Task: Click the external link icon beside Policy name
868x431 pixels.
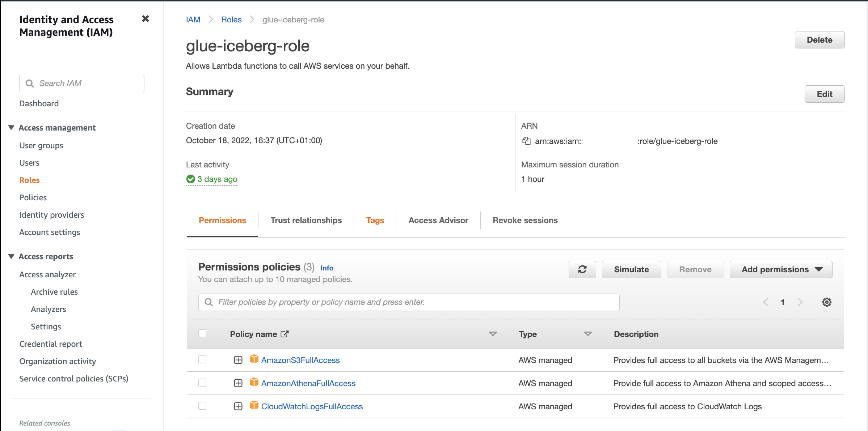Action: click(x=285, y=334)
